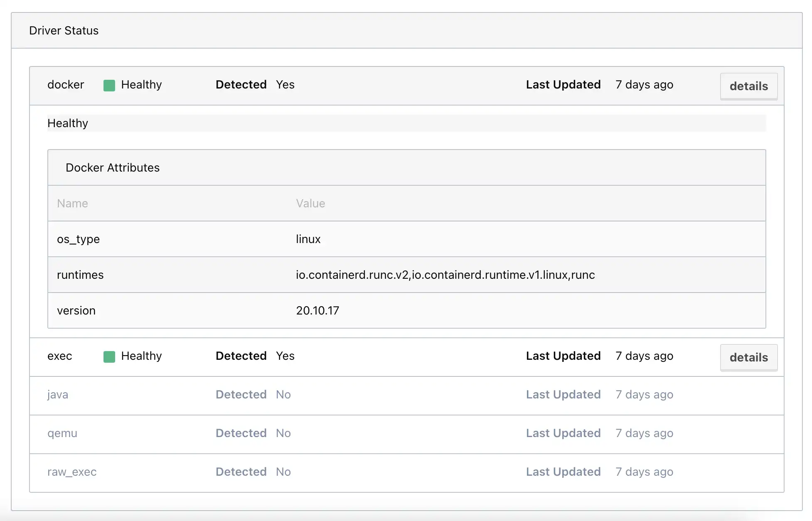The image size is (812, 521).
Task: Select the runtimes attribute row
Action: (x=80, y=275)
